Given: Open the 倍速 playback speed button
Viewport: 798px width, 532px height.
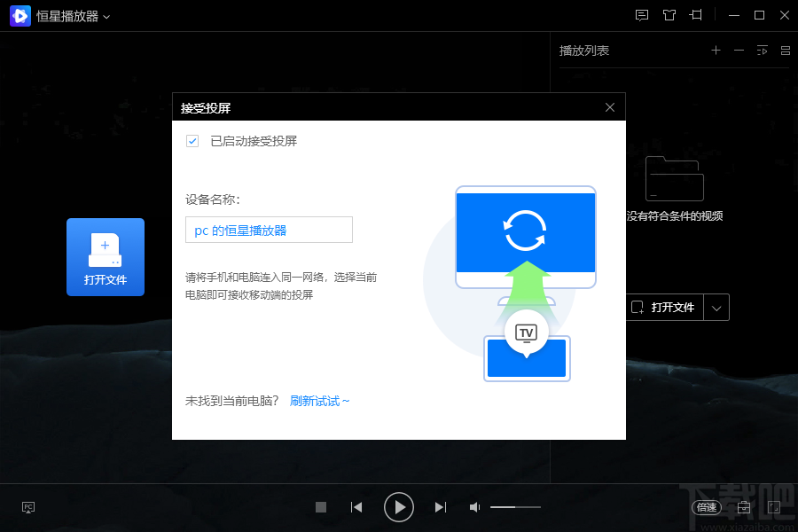Looking at the screenshot, I should [707, 507].
